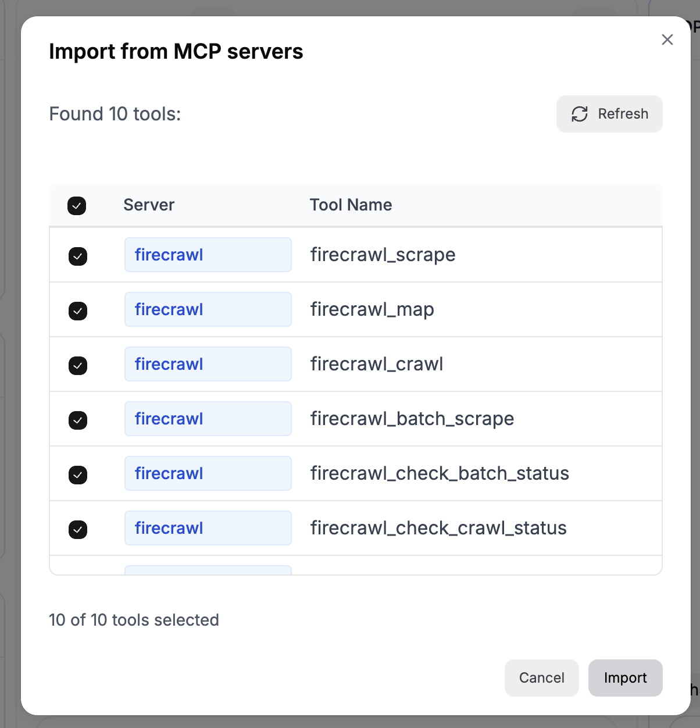Close the import dialog with the X icon
This screenshot has height=728, width=700.
[x=667, y=40]
